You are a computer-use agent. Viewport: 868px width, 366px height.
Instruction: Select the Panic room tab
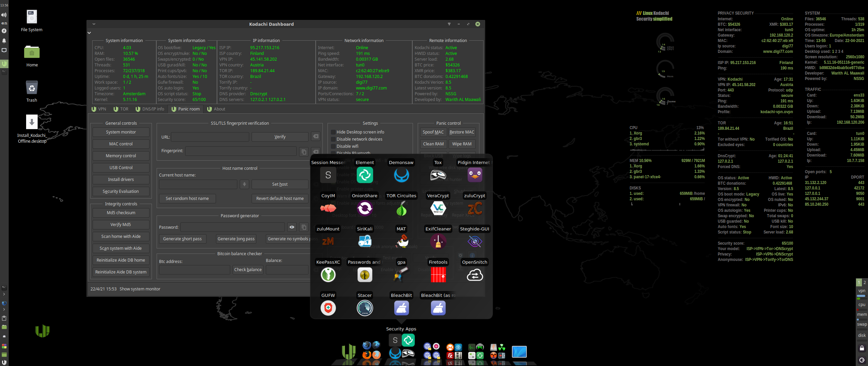click(x=186, y=109)
